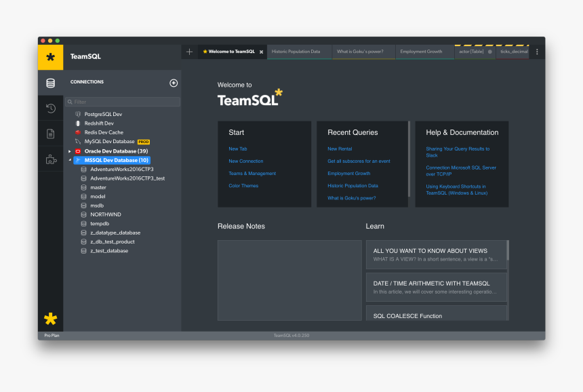This screenshot has width=583, height=392.
Task: Click unsaved dot on actor [Table] tab
Action: [489, 52]
